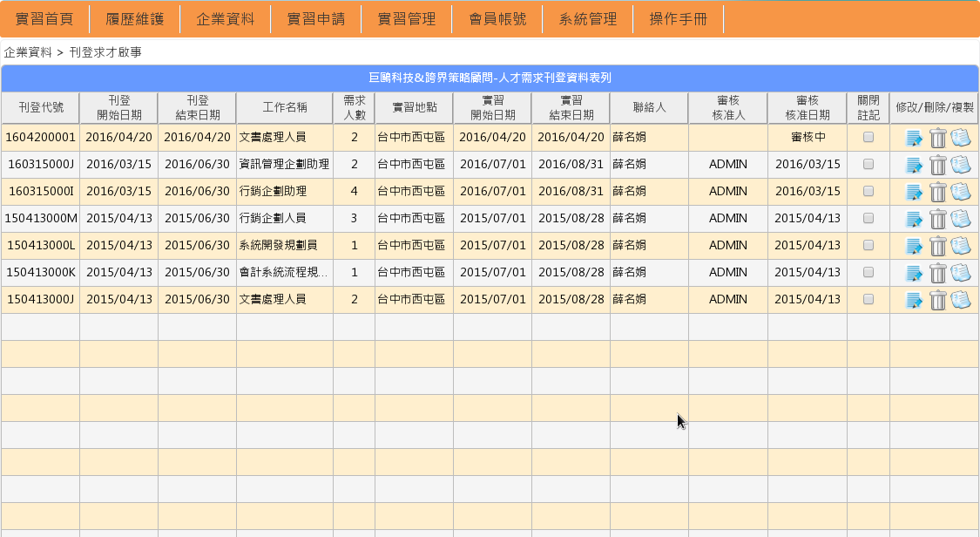This screenshot has width=980, height=537.
Task: Open the 操作手冊 menu
Action: click(679, 19)
